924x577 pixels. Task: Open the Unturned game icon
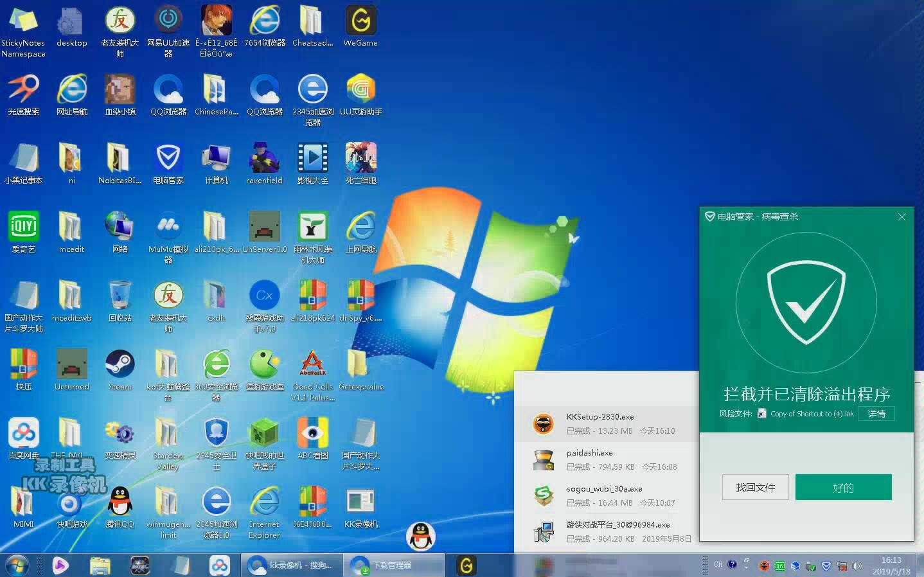pyautogui.click(x=72, y=369)
